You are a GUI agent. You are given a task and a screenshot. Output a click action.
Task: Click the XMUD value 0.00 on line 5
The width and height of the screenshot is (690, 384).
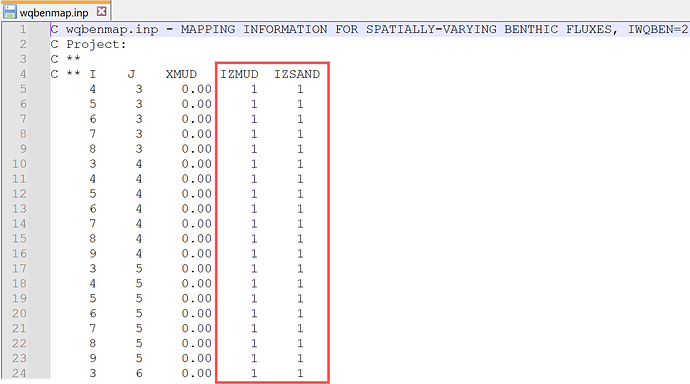(x=197, y=89)
